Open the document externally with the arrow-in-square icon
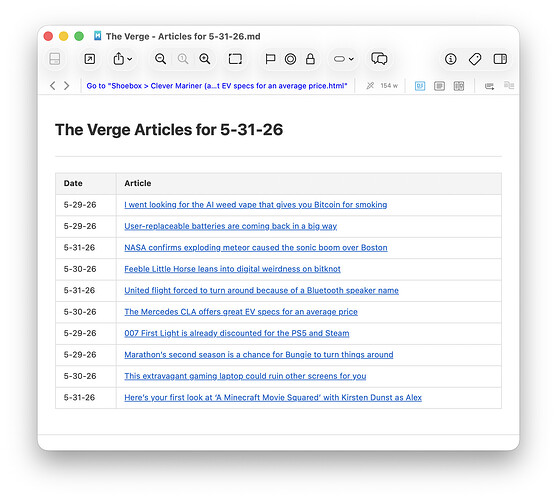Viewport: 556px width, 500px height. coord(90,59)
